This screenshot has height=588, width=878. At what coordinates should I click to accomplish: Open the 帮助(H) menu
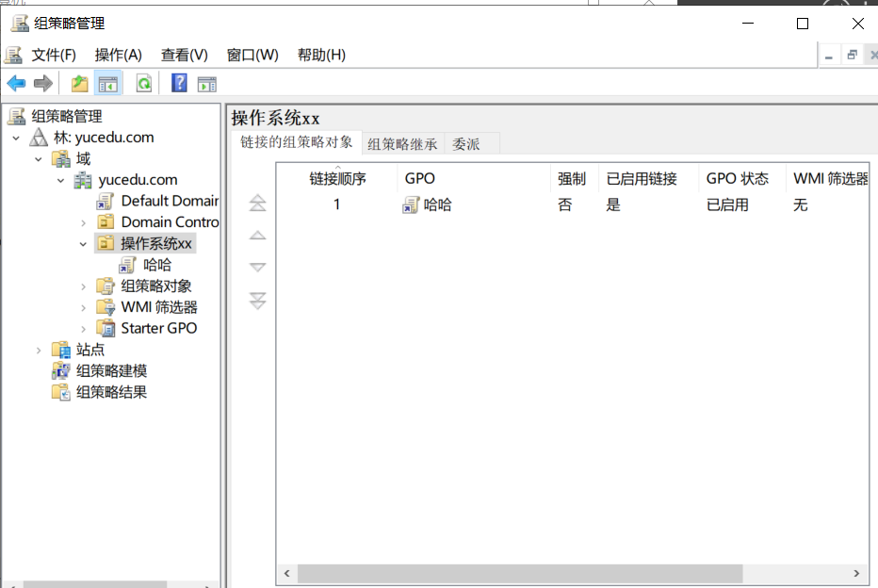coord(321,55)
